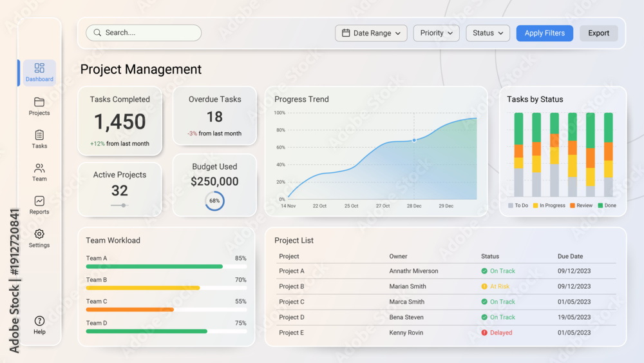Expand the Date Range dropdown
The image size is (644, 363).
click(x=371, y=33)
